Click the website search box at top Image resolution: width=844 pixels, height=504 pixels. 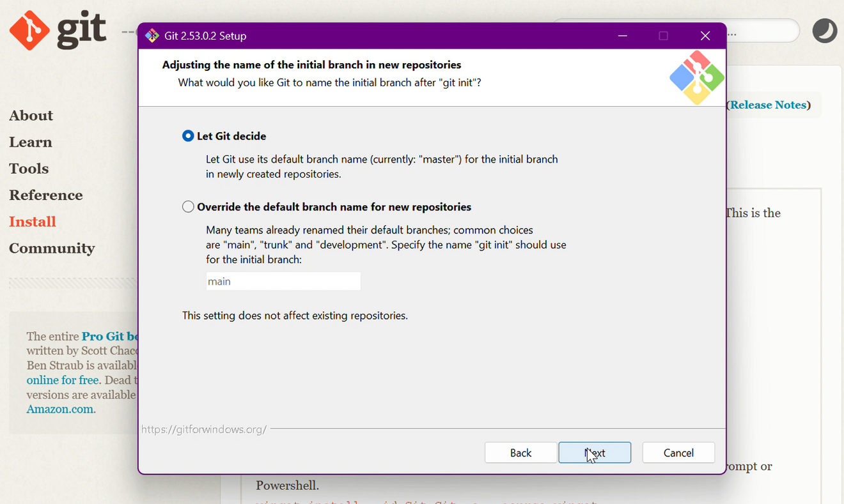point(763,31)
